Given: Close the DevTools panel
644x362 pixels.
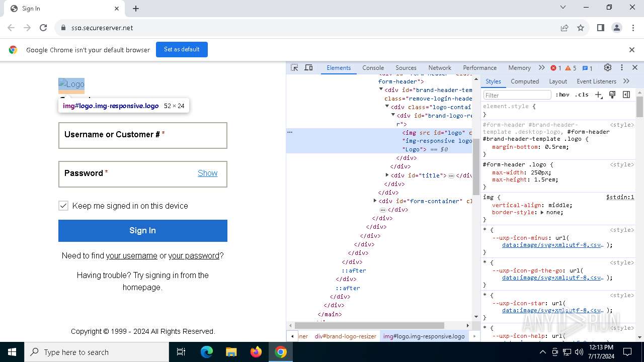Looking at the screenshot, I should [x=635, y=68].
